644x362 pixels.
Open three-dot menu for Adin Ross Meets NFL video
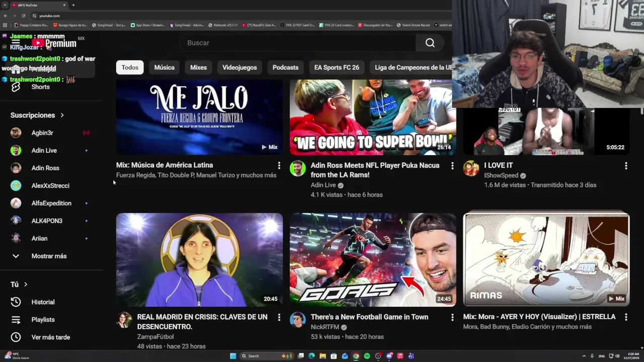tap(452, 165)
